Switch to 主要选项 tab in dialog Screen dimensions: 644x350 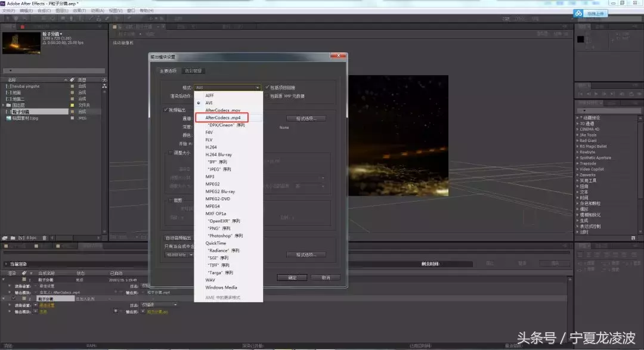tap(168, 71)
